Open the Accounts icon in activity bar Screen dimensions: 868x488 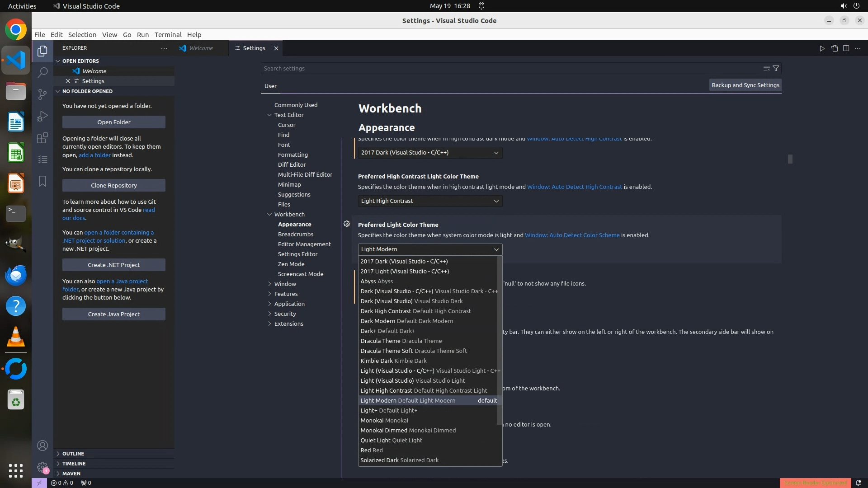pyautogui.click(x=42, y=446)
